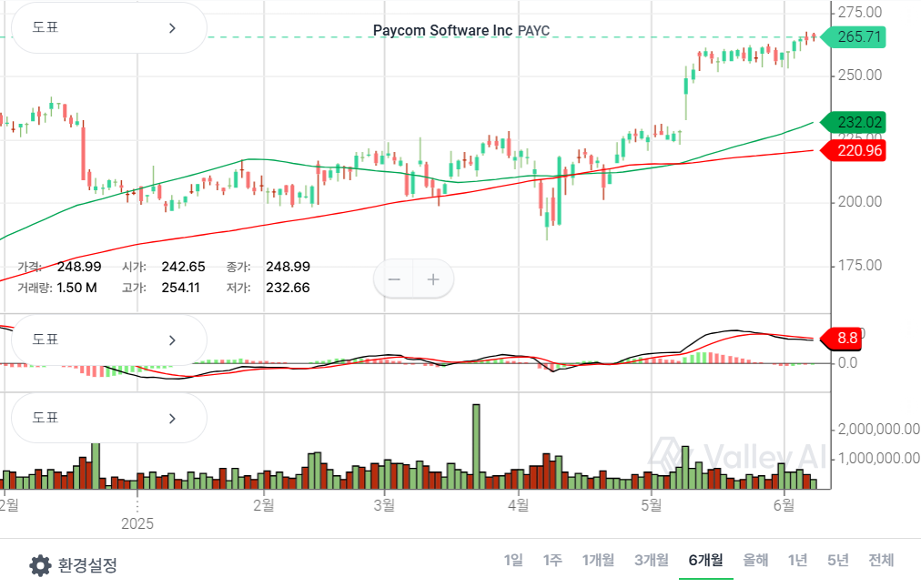
Task: Choose the 6개월 range tab
Action: pyautogui.click(x=705, y=560)
